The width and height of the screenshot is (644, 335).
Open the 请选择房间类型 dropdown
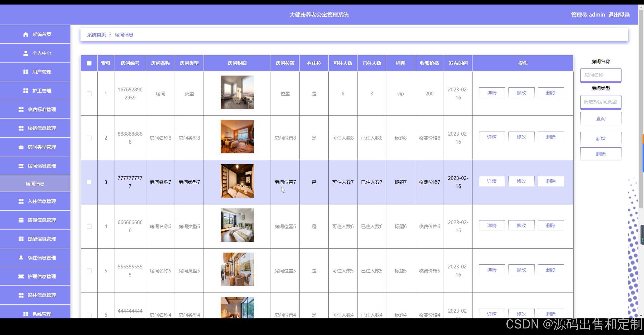pos(600,102)
